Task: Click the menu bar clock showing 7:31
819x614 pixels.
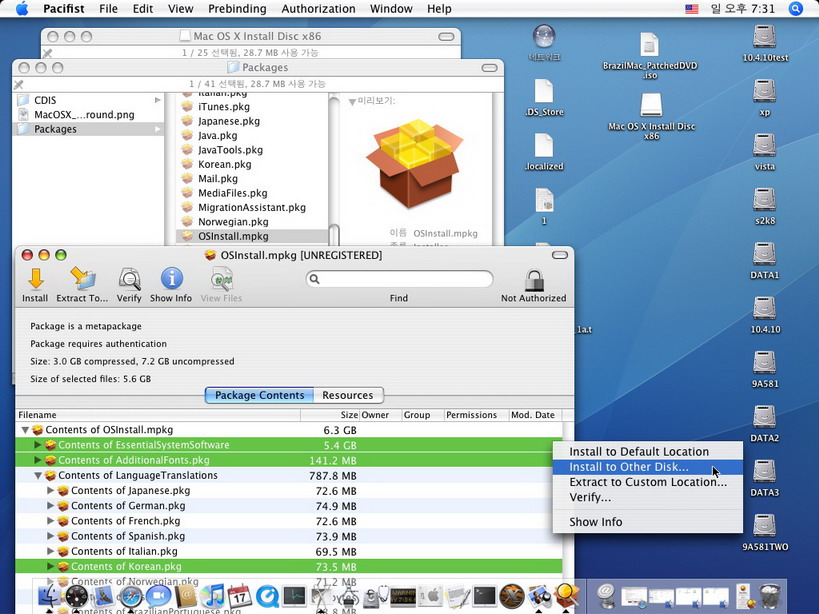Action: click(x=743, y=9)
